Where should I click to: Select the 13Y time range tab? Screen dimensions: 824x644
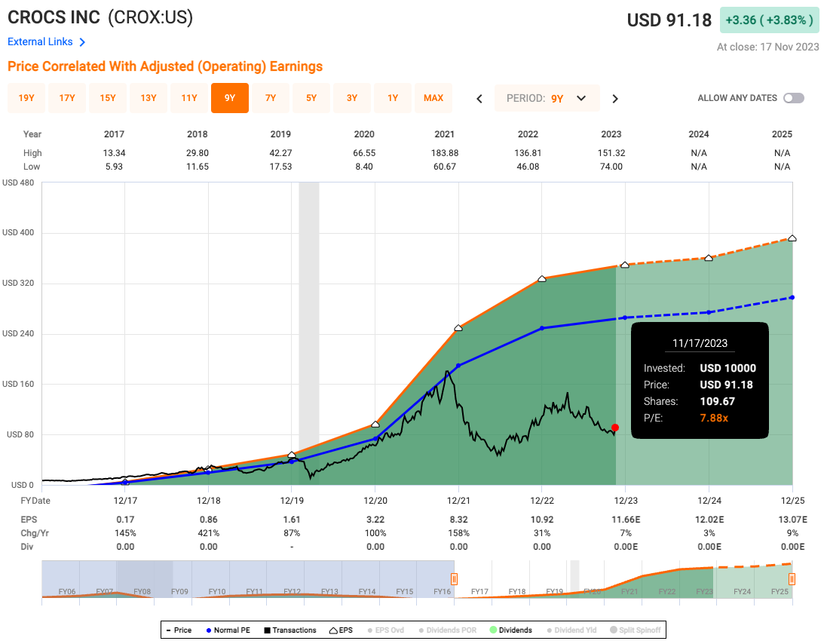[149, 98]
